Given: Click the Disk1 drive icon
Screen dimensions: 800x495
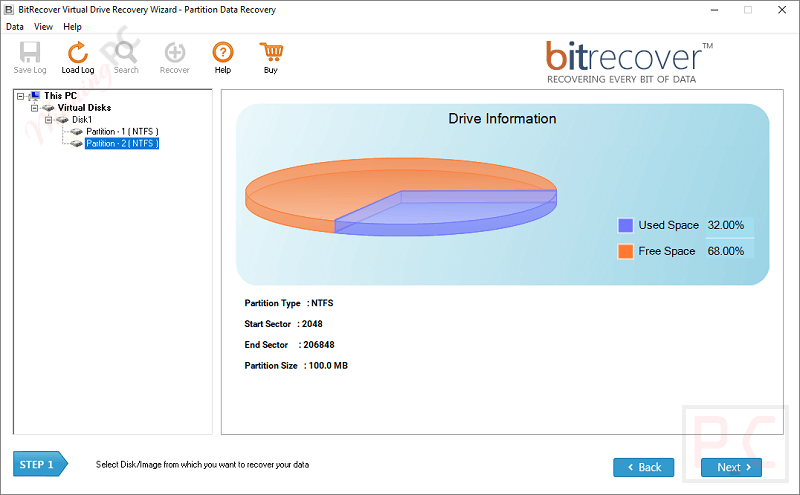Looking at the screenshot, I should pos(62,120).
